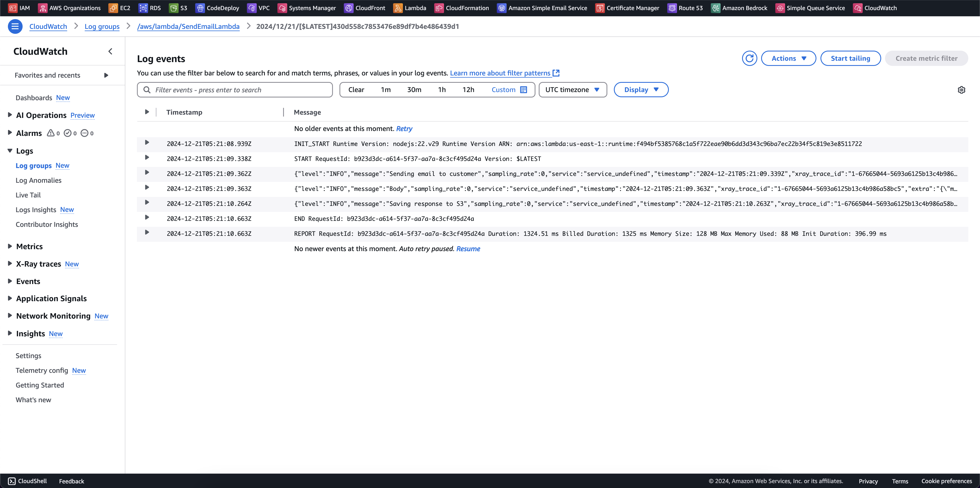The height and width of the screenshot is (488, 980).
Task: Expand the REPORT RequestId log event row
Action: (x=147, y=232)
